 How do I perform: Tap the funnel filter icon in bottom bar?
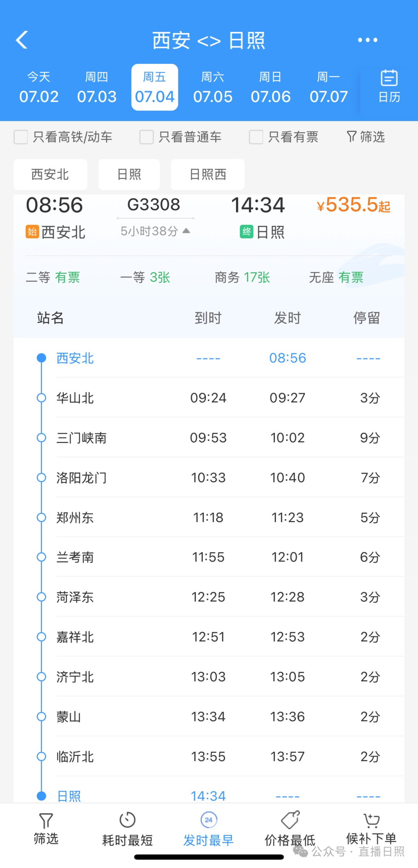tap(46, 821)
